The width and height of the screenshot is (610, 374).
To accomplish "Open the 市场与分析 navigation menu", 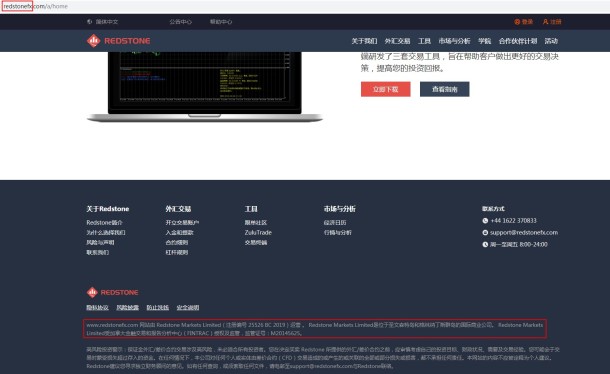I will pyautogui.click(x=454, y=41).
